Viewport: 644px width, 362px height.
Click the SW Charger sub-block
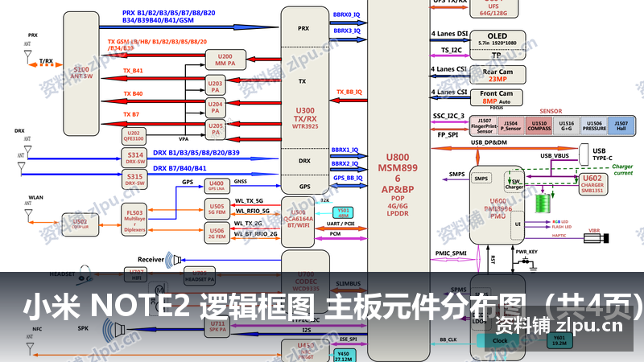[x=514, y=182]
